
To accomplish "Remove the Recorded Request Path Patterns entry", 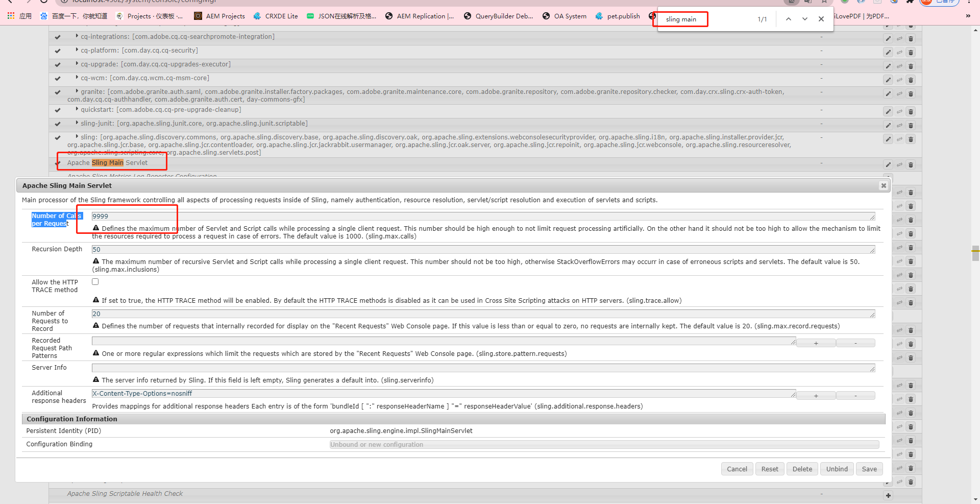I will pos(855,343).
